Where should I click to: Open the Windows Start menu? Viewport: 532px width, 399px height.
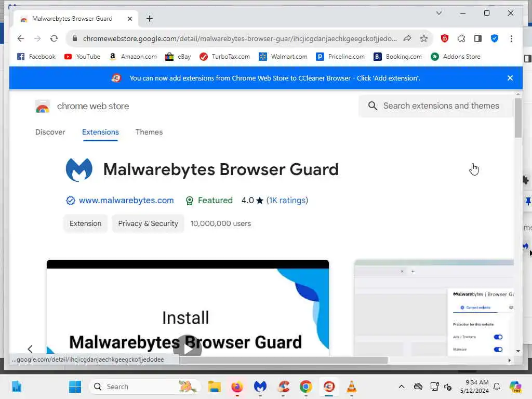[x=75, y=387]
